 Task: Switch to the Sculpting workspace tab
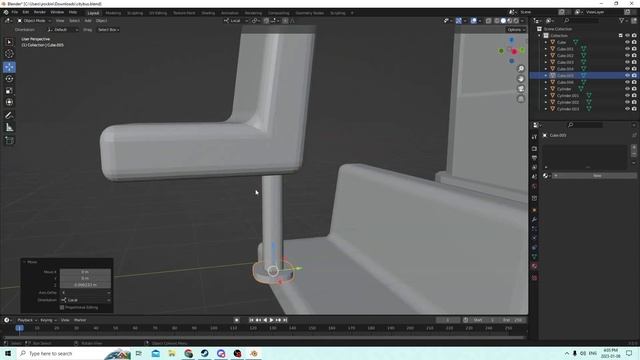click(135, 13)
